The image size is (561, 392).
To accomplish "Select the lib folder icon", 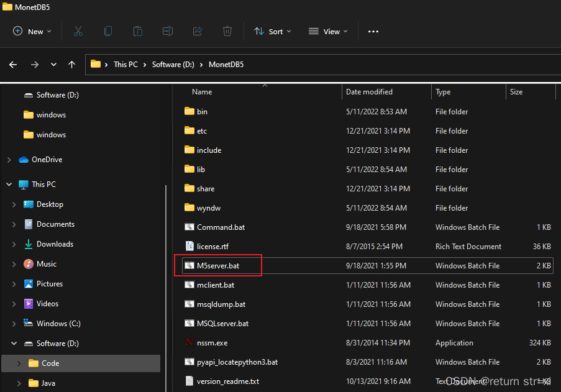I will click(189, 169).
